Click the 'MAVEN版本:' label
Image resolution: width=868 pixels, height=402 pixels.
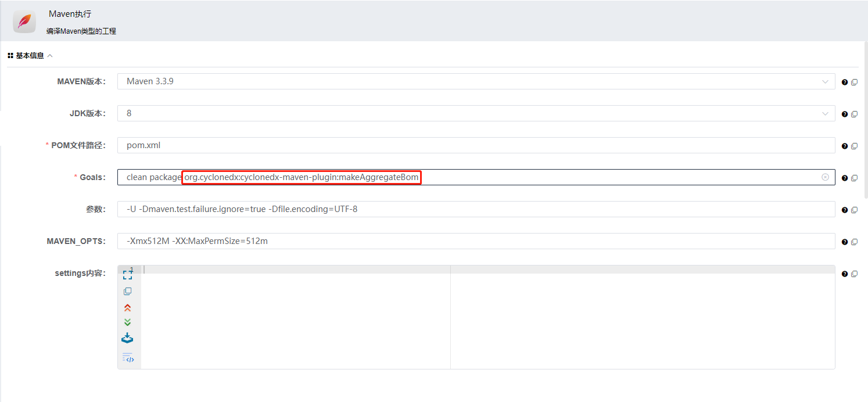pyautogui.click(x=81, y=81)
